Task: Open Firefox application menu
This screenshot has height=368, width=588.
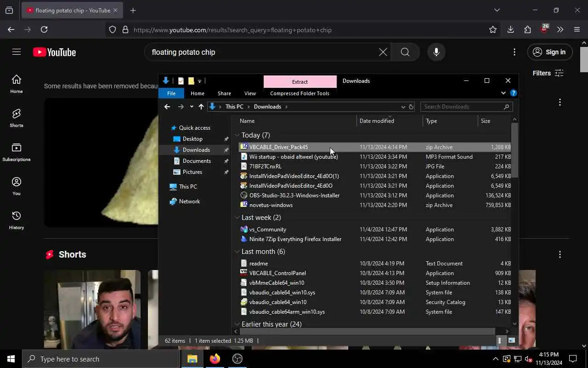Action: pyautogui.click(x=577, y=29)
